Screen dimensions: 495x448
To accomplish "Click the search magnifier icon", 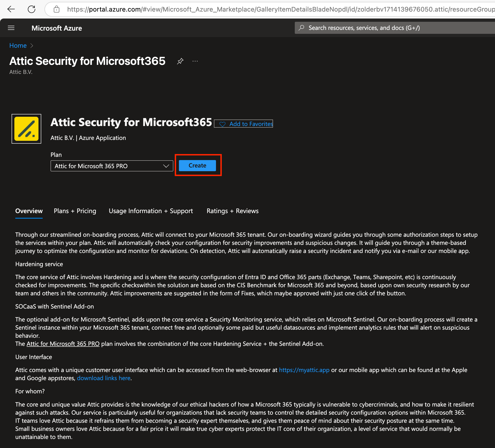I will coord(301,28).
